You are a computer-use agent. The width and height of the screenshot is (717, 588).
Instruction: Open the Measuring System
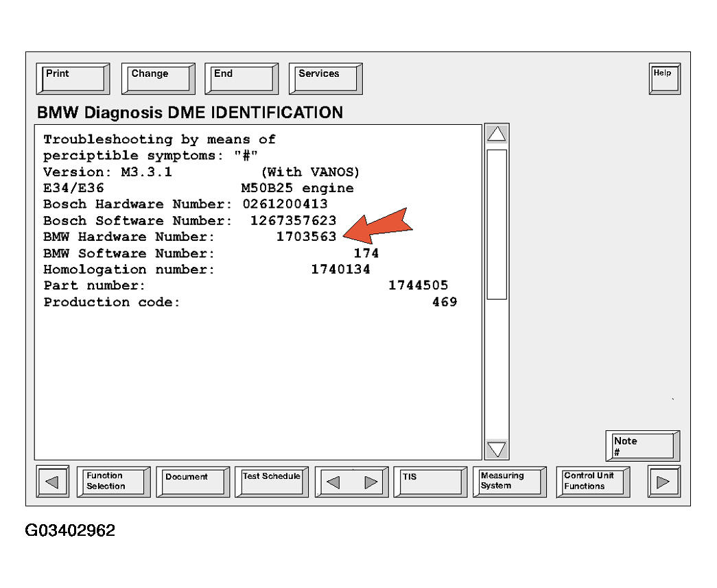point(509,482)
